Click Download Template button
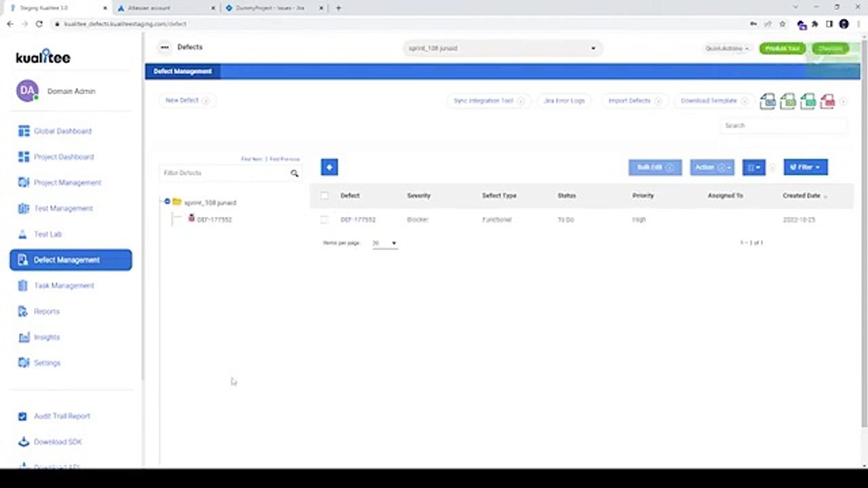868x488 pixels. coord(713,101)
